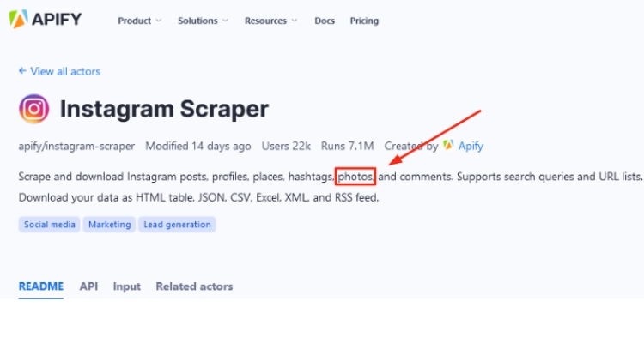Open the Apify creator profile link
The width and height of the screenshot is (644, 343).
click(471, 146)
